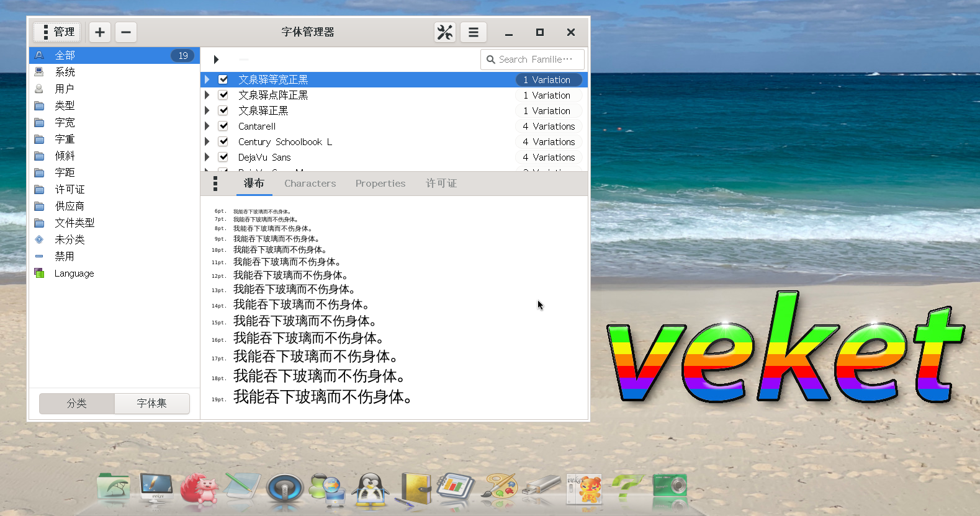Open the tools and preferences wrench icon
The width and height of the screenshot is (980, 516).
pyautogui.click(x=445, y=32)
